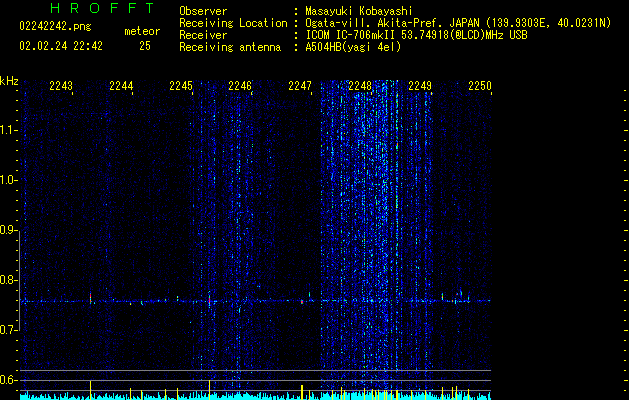This screenshot has width=629, height=400.
Task: Click the HROFFT title text
Action: point(103,8)
